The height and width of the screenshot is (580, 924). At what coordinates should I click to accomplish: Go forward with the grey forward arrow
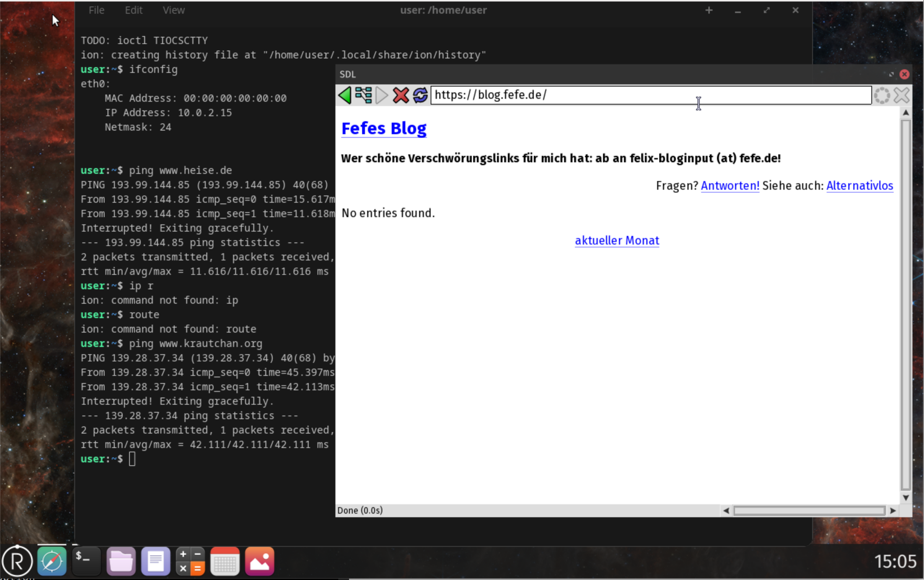pos(382,95)
